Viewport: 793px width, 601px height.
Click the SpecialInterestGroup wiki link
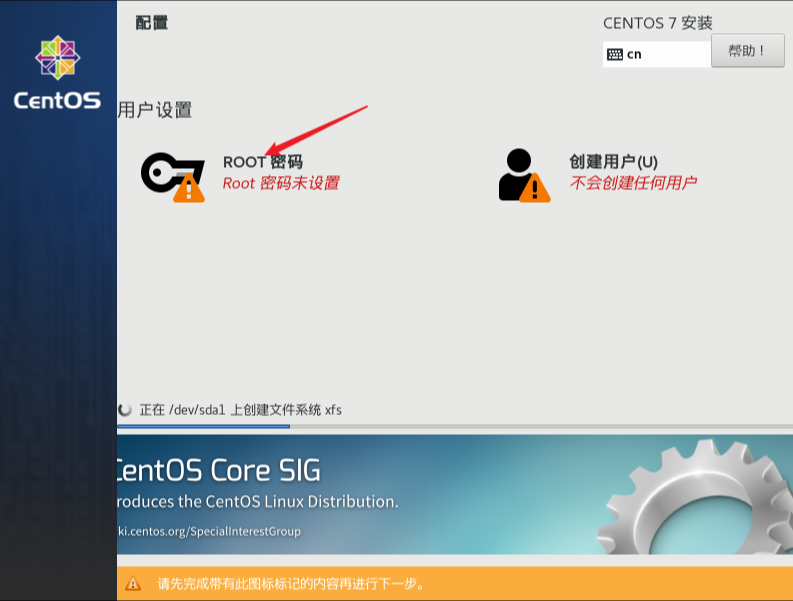pos(209,531)
